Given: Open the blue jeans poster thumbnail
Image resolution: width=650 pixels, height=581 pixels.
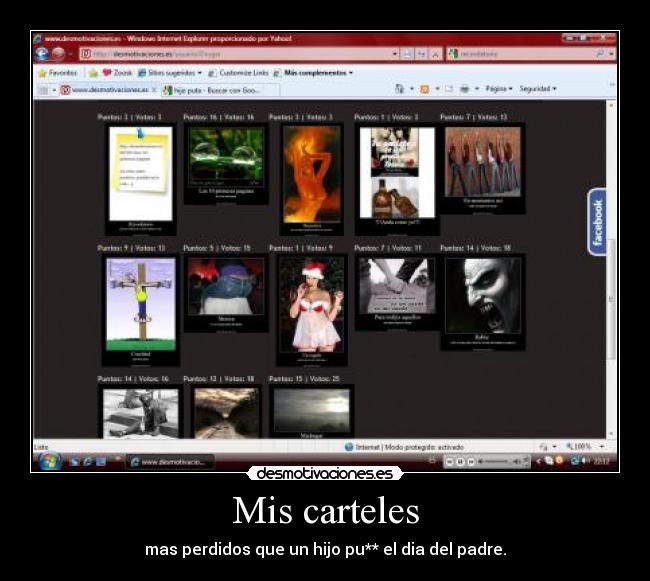Looking at the screenshot, I should pos(226,293).
